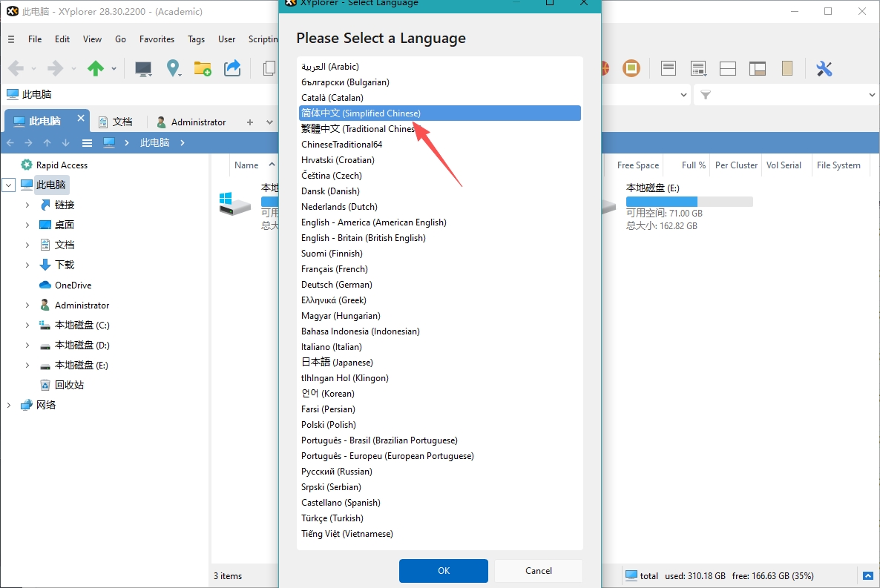Switch to the 文档 tab
Viewport: 880px width, 588px height.
(x=116, y=122)
